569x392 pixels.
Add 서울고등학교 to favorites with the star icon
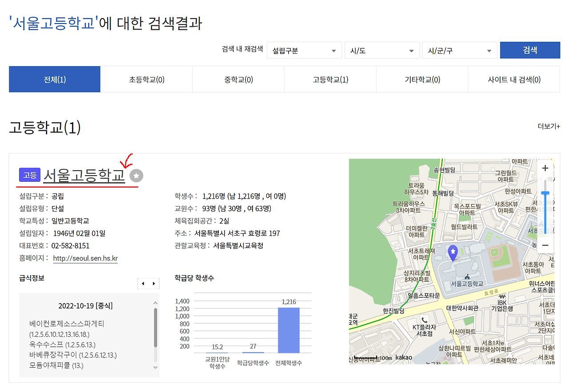click(136, 176)
